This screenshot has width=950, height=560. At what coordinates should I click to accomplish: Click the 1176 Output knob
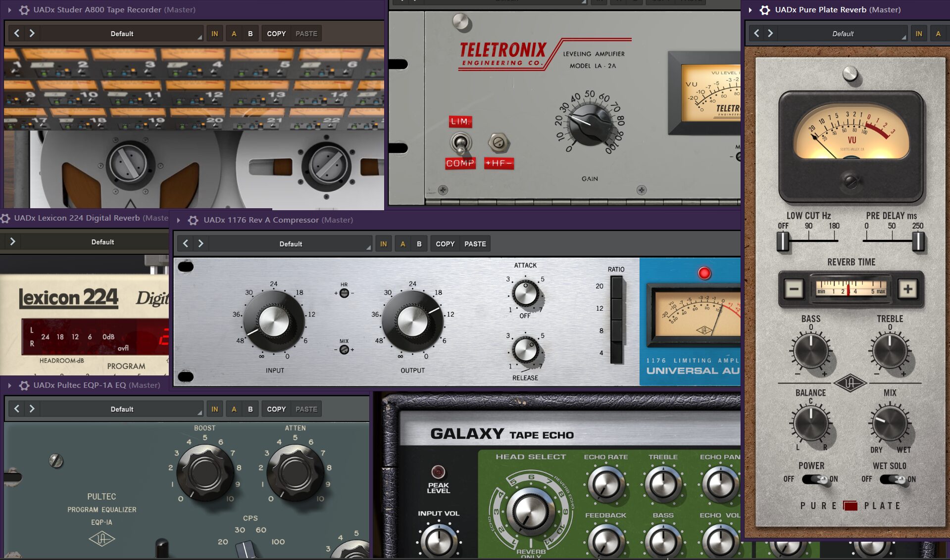(x=412, y=322)
